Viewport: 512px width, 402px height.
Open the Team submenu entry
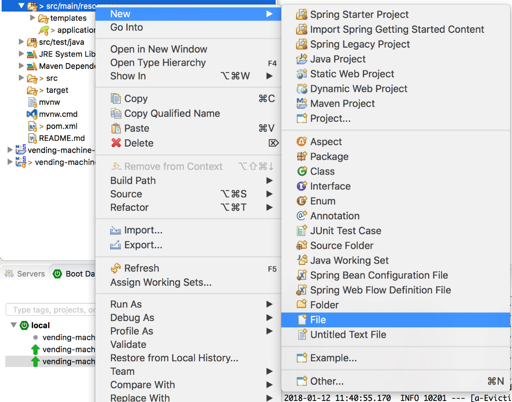point(188,371)
